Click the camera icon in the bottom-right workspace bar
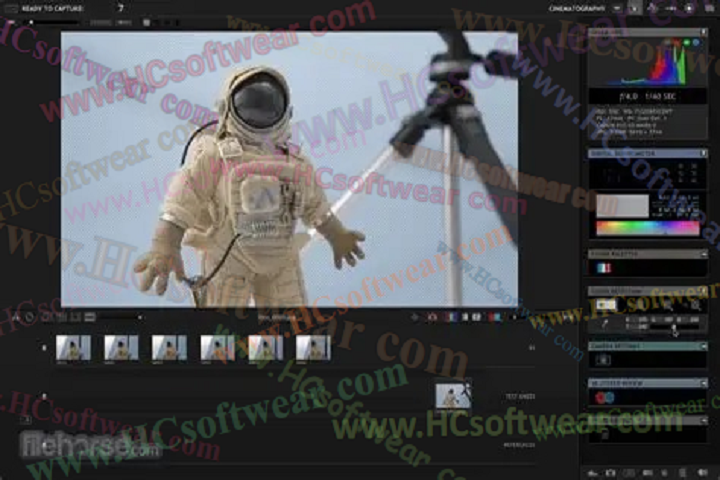This screenshot has width=720, height=480. point(610,473)
